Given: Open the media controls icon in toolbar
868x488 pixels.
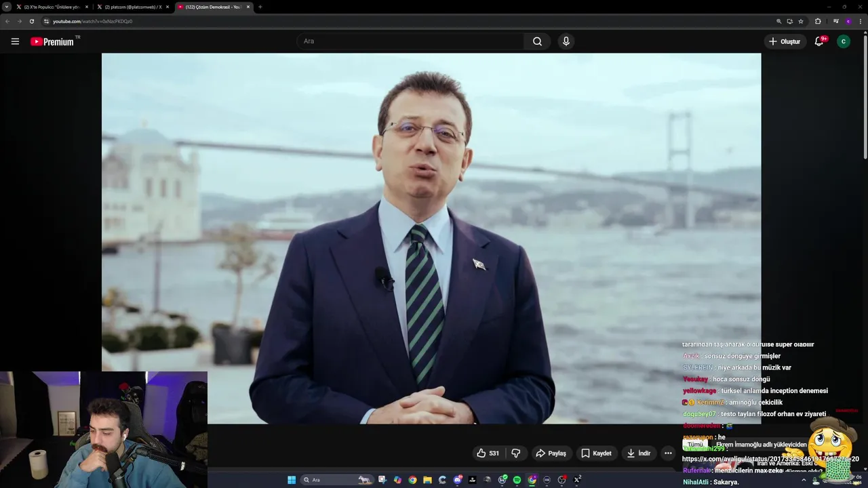Looking at the screenshot, I should coord(835,21).
